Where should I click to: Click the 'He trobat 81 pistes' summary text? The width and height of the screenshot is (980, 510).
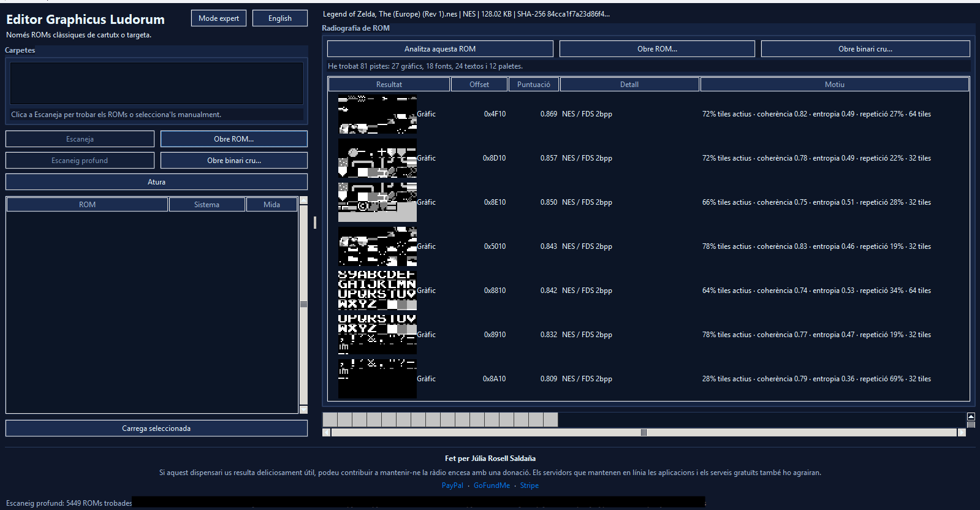(425, 66)
